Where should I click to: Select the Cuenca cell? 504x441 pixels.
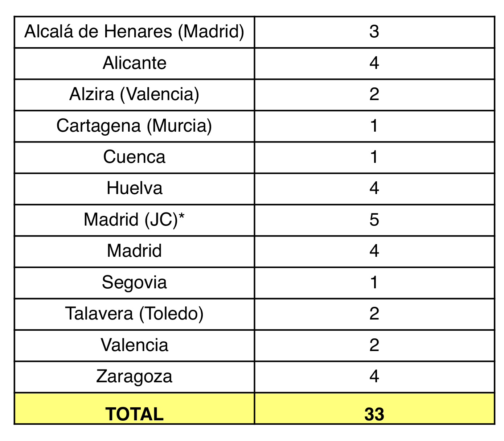tap(134, 157)
